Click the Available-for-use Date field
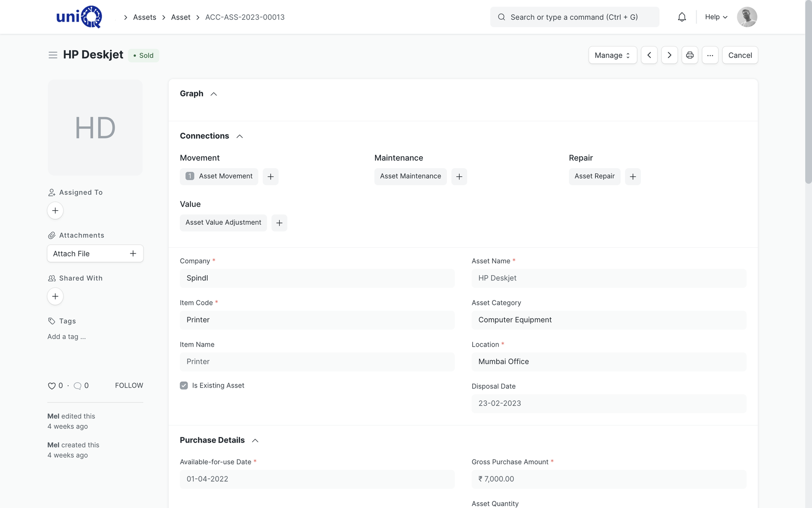Viewport: 812px width, 508px height. [x=317, y=479]
